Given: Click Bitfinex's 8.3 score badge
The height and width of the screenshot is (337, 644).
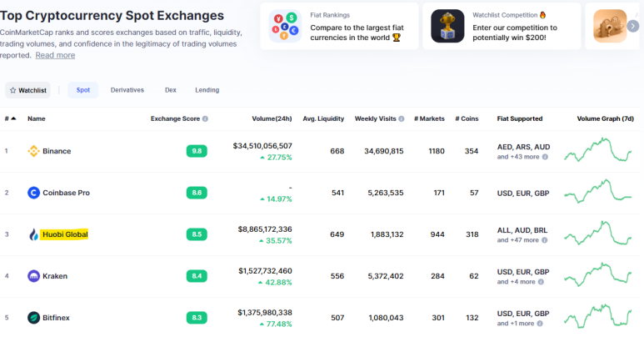Looking at the screenshot, I should 197,318.
